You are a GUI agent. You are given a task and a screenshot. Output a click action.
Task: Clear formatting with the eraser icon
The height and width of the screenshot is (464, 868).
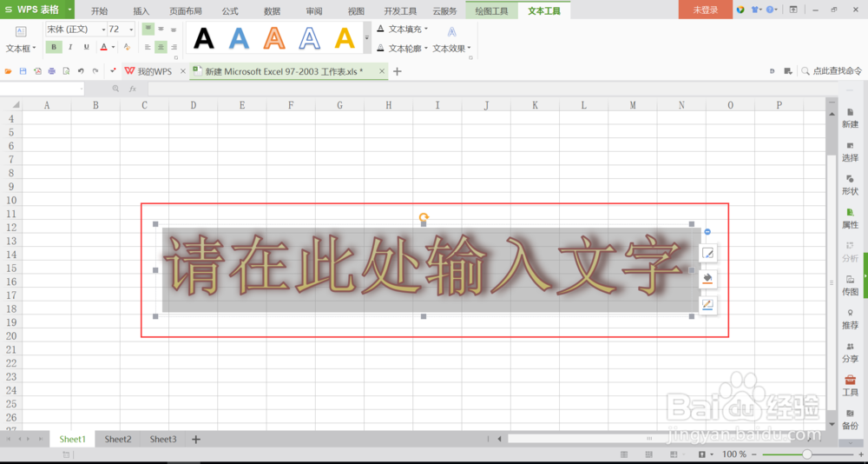127,47
